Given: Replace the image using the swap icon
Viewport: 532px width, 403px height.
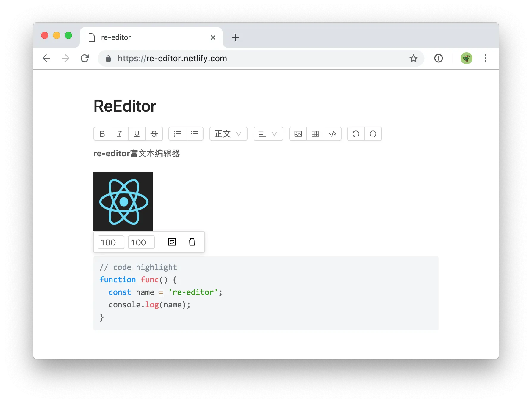Looking at the screenshot, I should point(172,242).
